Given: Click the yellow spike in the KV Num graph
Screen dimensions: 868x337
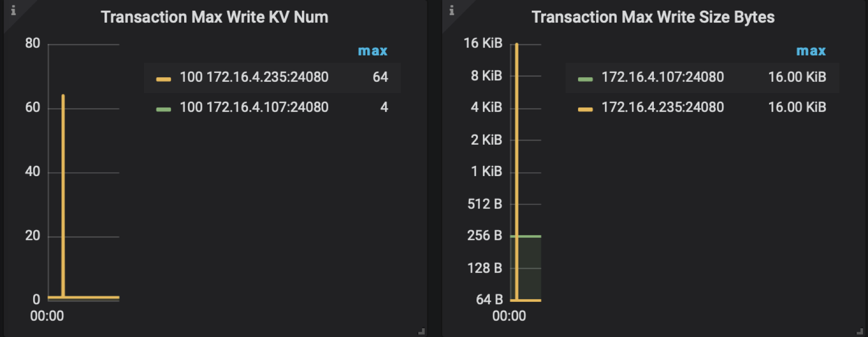Looking at the screenshot, I should (x=63, y=185).
